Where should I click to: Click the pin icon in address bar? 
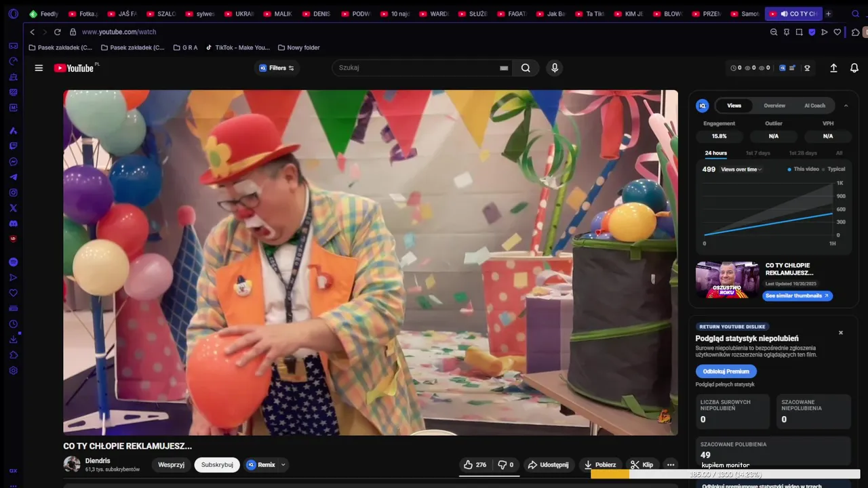coord(787,32)
